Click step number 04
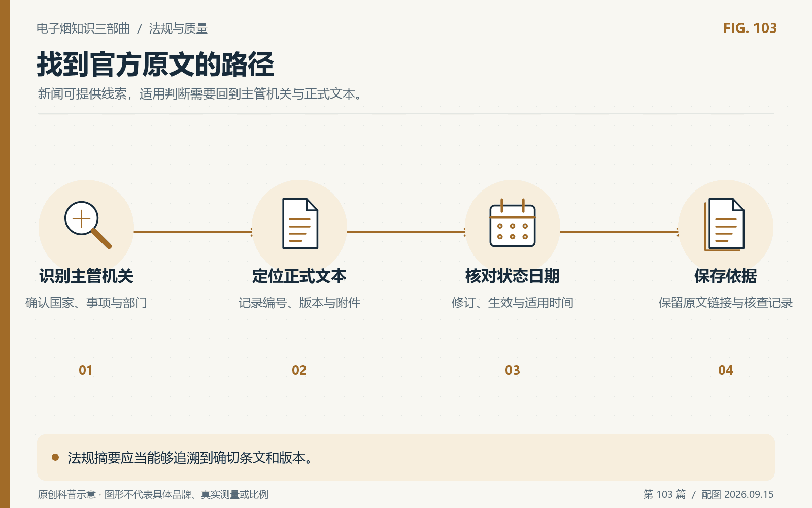 point(726,370)
